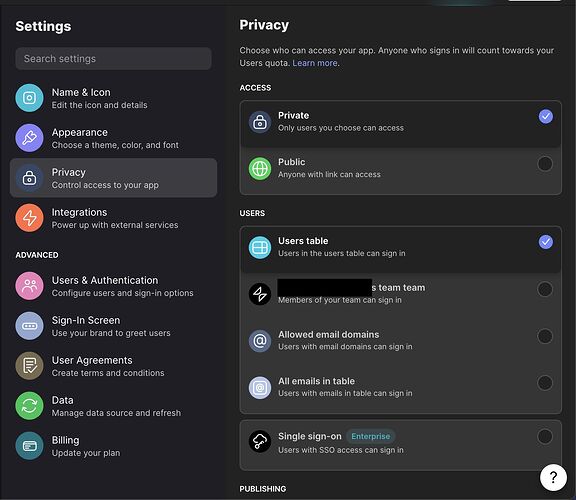
Task: Click the Integrations lightning bolt icon
Action: click(x=29, y=218)
